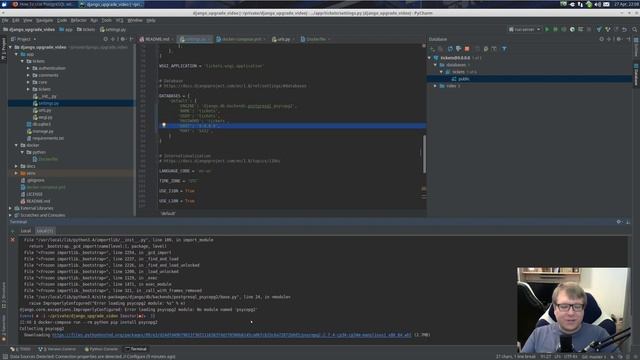
Task: Open the File menu
Action: click(x=5, y=20)
